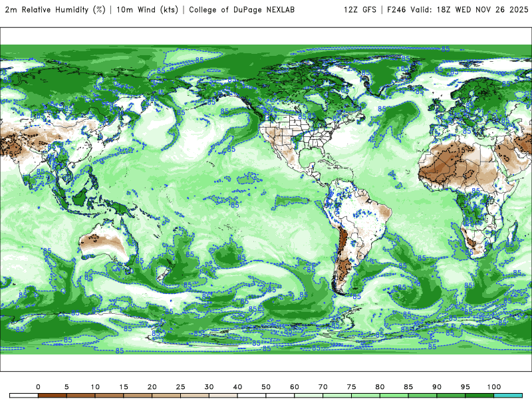This screenshot has width=532, height=399.
Task: Click the legend label '5'
Action: click(x=66, y=387)
